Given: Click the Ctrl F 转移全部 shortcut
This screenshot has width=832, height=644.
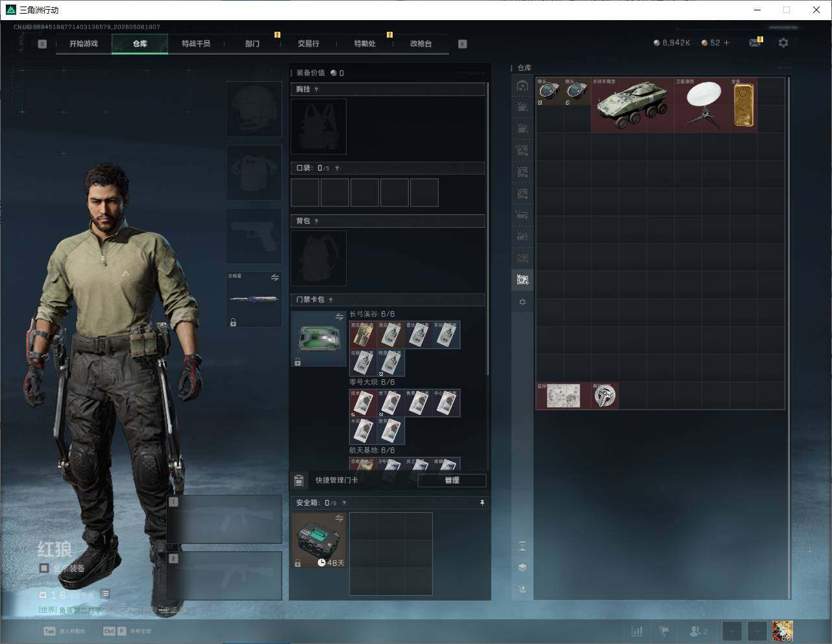Looking at the screenshot, I should tap(127, 631).
